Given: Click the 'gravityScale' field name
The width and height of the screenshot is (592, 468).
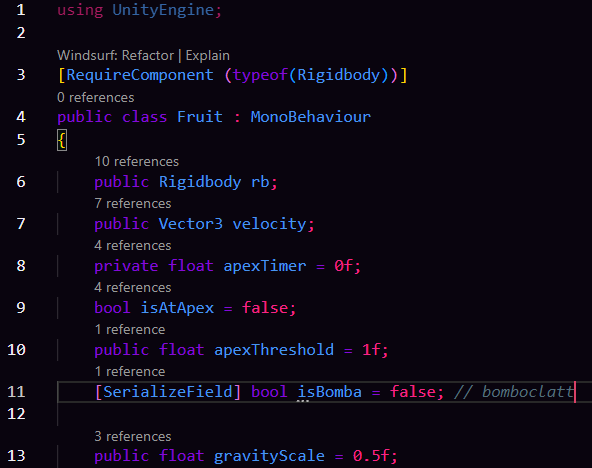Looking at the screenshot, I should [270, 456].
